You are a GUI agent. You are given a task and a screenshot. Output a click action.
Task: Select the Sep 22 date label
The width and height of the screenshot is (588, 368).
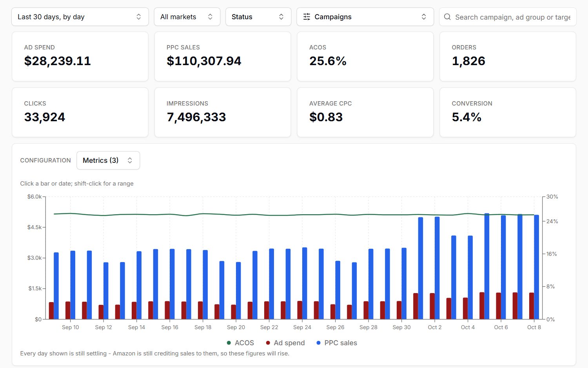[269, 327]
